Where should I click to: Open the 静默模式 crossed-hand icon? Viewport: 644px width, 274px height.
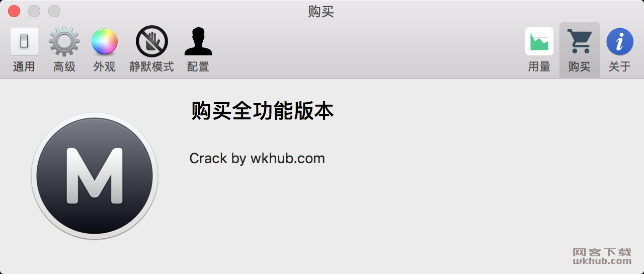coord(151,41)
